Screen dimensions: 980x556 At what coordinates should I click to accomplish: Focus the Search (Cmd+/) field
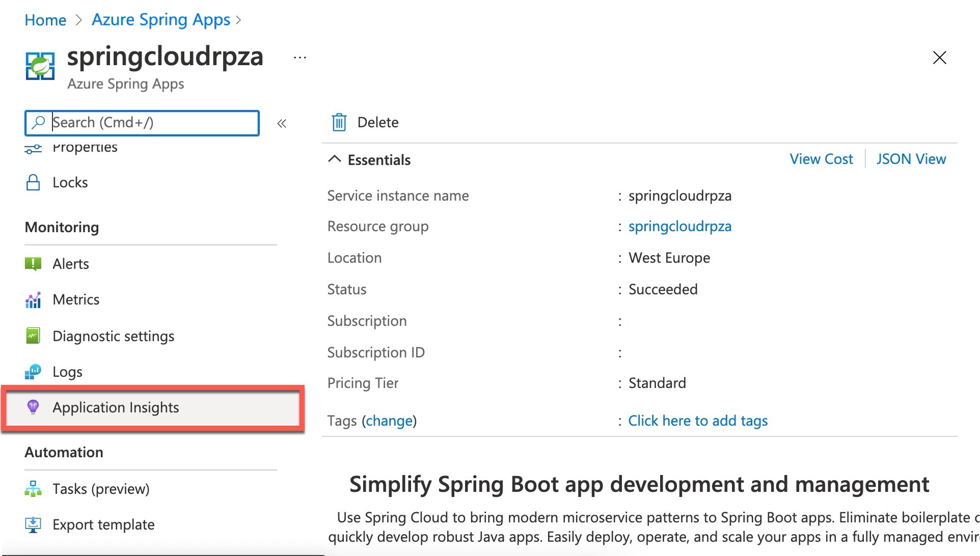(153, 123)
